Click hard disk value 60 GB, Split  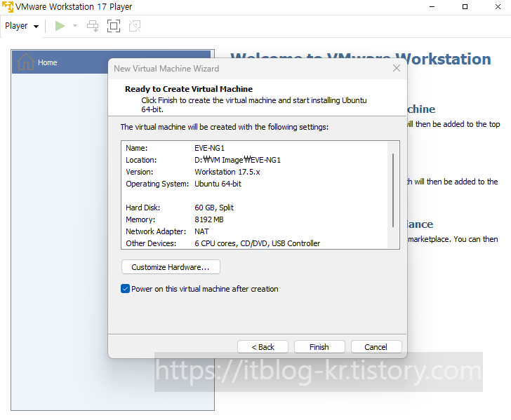(x=214, y=208)
